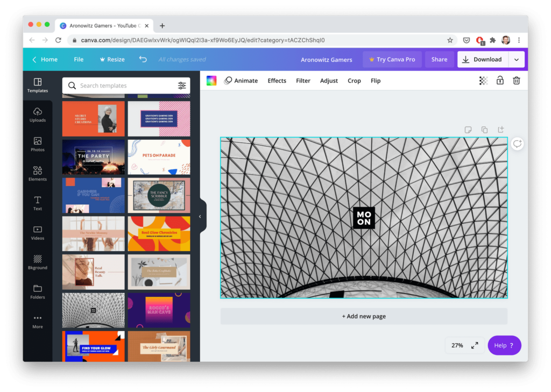Viewport: 551px width, 392px height.
Task: Open the Uploads panel
Action: pos(38,115)
